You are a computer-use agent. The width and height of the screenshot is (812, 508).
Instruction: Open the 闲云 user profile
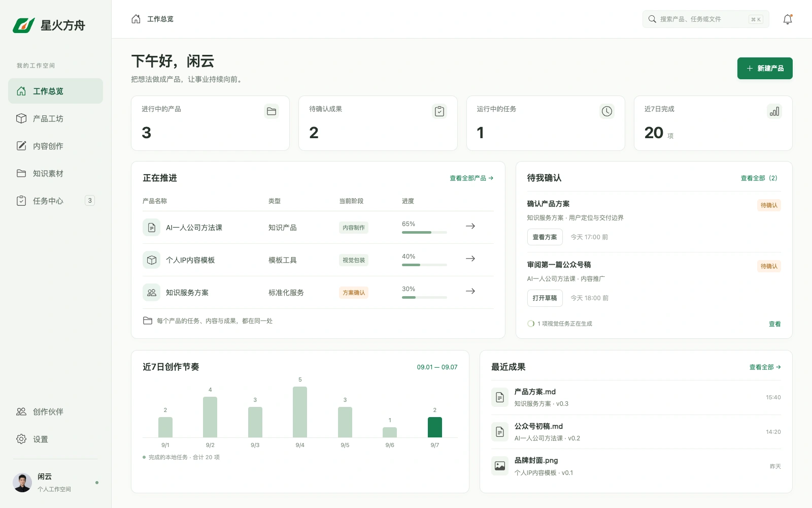click(55, 483)
